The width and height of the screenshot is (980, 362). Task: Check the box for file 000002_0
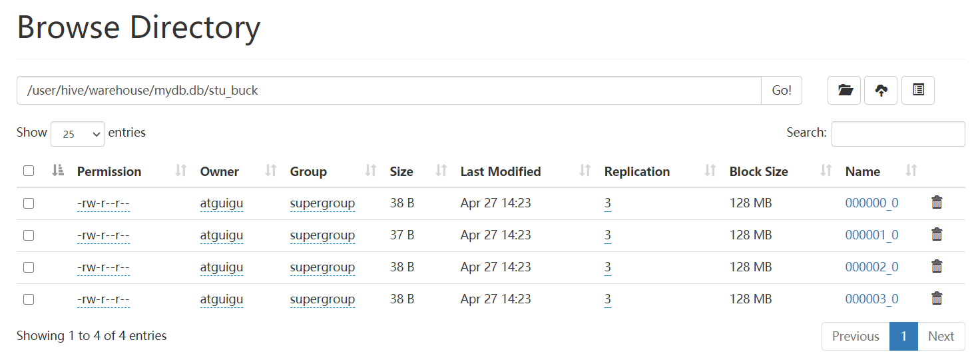coord(29,267)
